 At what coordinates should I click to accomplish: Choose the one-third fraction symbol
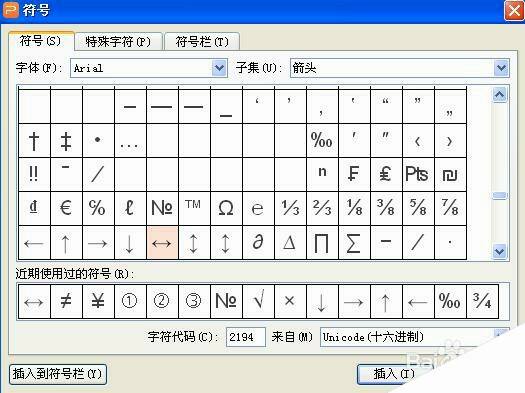point(290,208)
